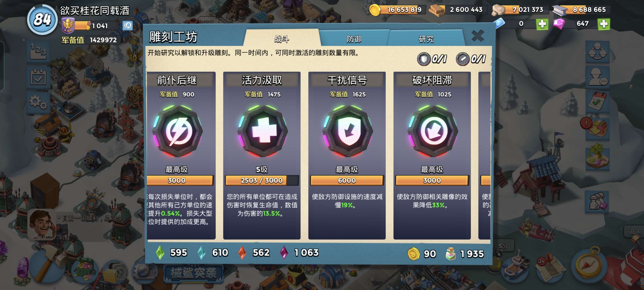Image resolution: width=644 pixels, height=290 pixels.
Task: Tap the advisor portrait thumbnail
Action: point(42,224)
